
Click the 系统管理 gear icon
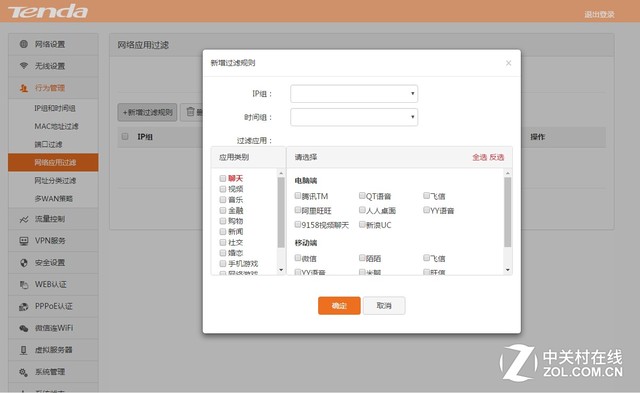24,372
